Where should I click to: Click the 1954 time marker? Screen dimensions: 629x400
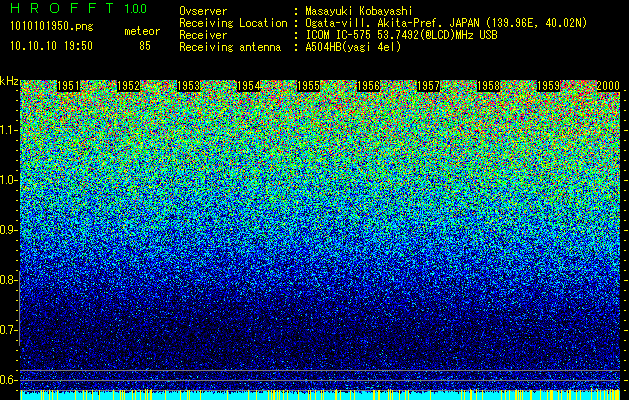coord(248,86)
